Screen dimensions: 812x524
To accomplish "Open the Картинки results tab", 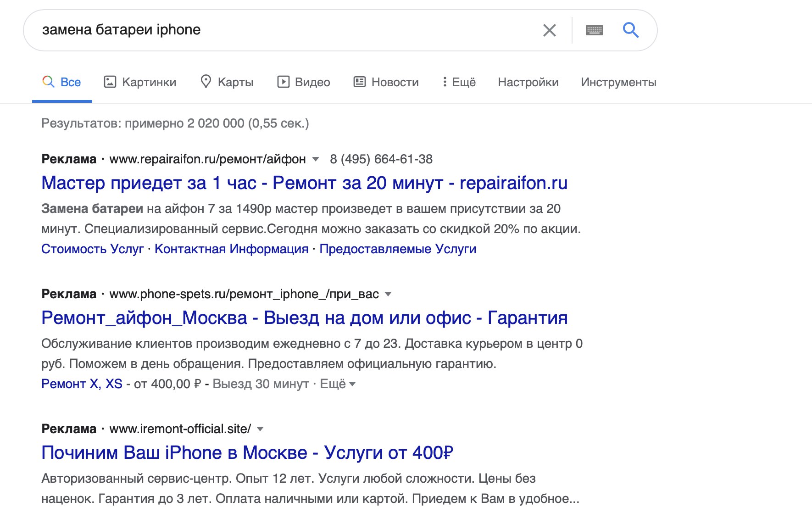I will pos(140,82).
